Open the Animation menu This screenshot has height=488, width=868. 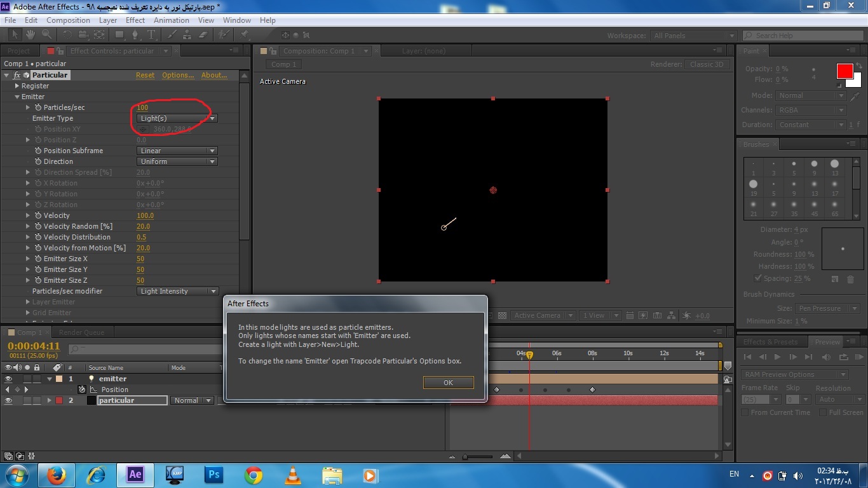pyautogui.click(x=172, y=20)
